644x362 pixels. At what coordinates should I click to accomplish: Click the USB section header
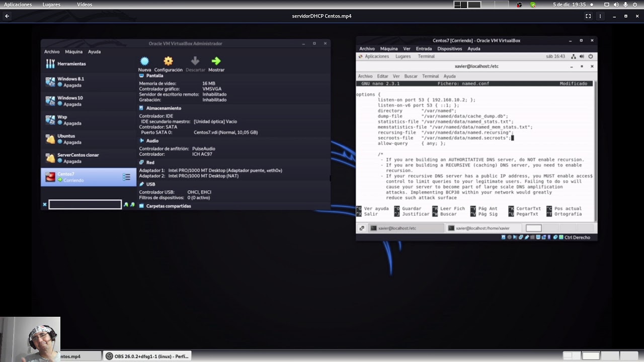click(147, 184)
